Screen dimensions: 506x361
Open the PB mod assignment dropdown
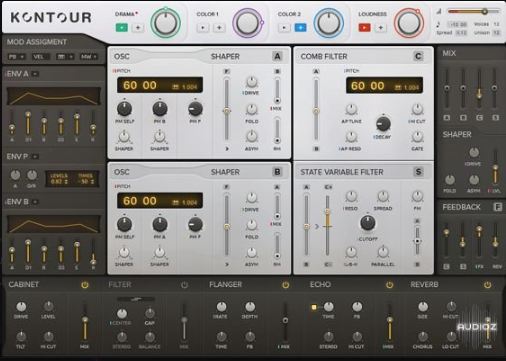pos(16,57)
